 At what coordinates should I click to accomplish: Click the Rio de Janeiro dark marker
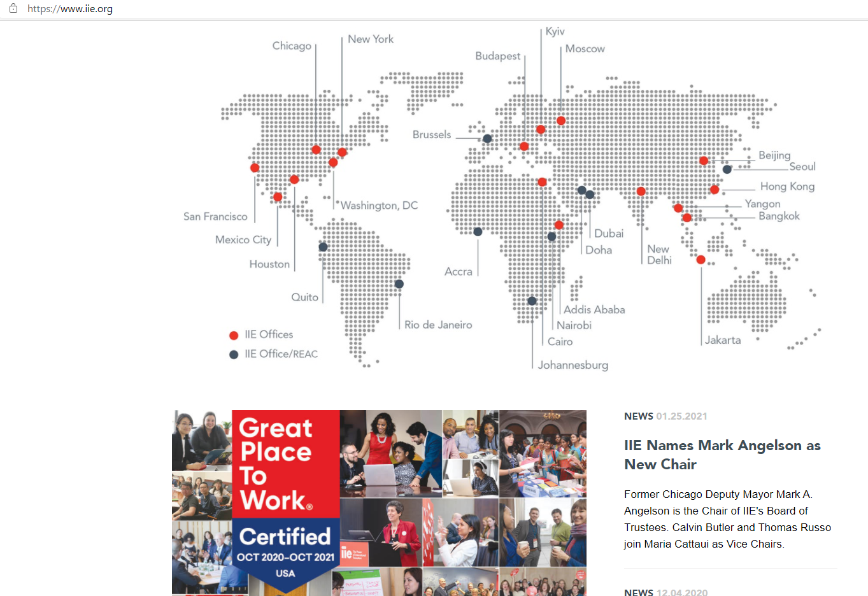pos(399,284)
